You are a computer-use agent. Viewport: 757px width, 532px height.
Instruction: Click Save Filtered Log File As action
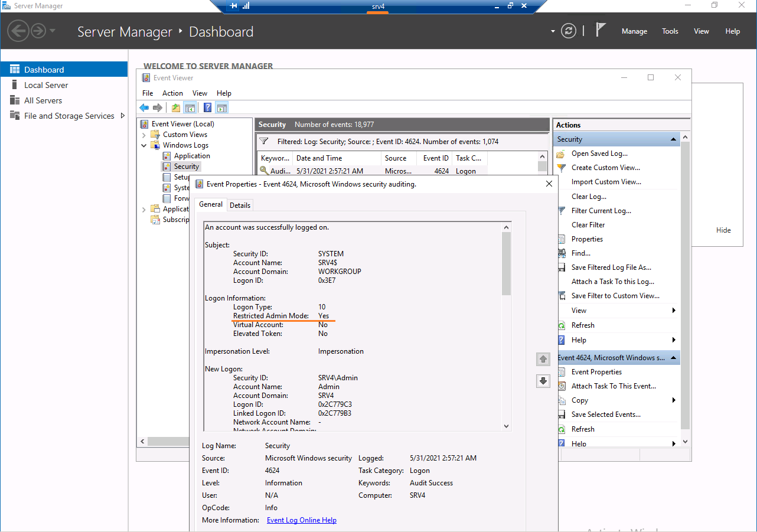[611, 267]
